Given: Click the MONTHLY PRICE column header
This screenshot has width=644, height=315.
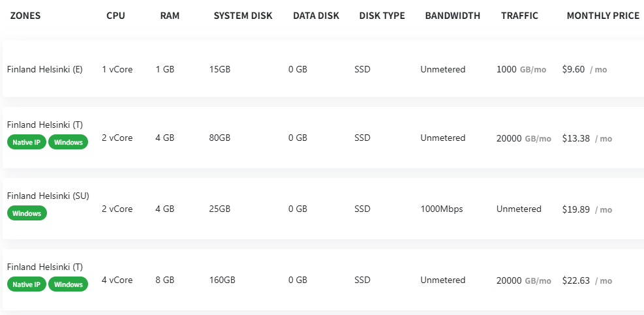Looking at the screenshot, I should pos(603,16).
